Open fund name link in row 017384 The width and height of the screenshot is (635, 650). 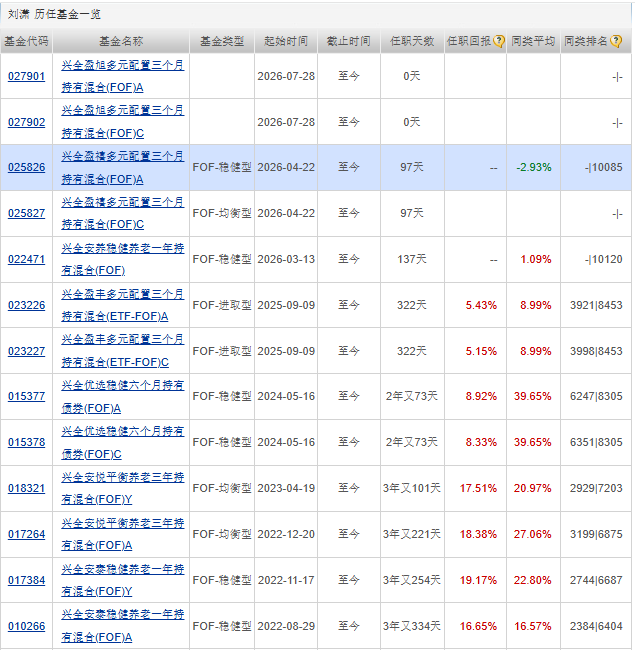(x=123, y=580)
